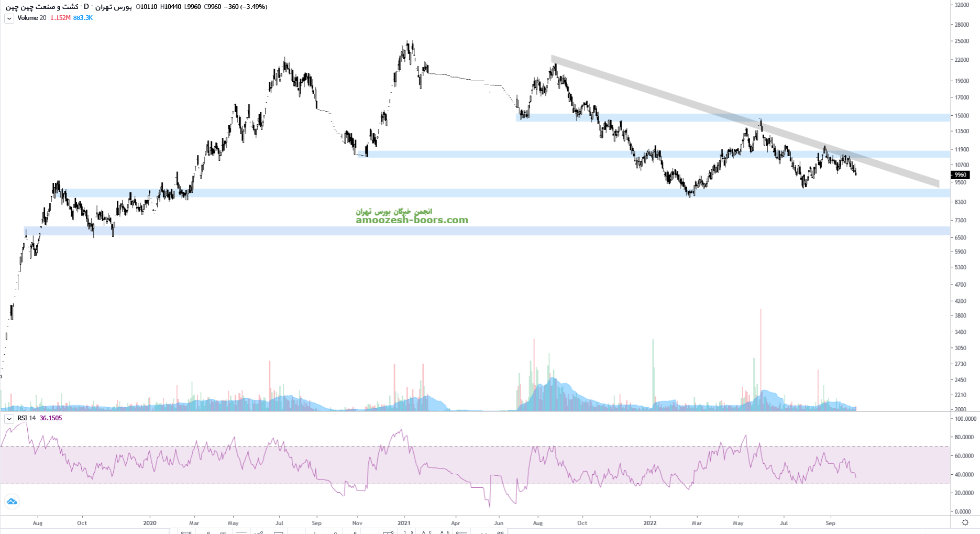The height and width of the screenshot is (534, 980).
Task: Click the Persian symbol name in header
Action: [42, 7]
